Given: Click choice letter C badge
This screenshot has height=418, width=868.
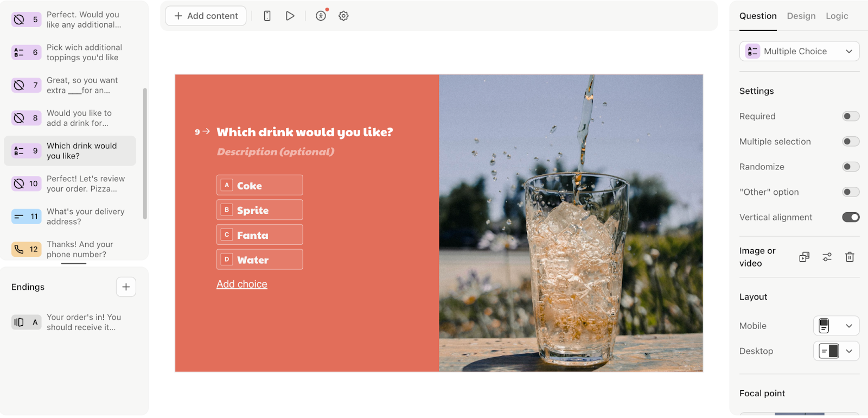Looking at the screenshot, I should pos(227,235).
